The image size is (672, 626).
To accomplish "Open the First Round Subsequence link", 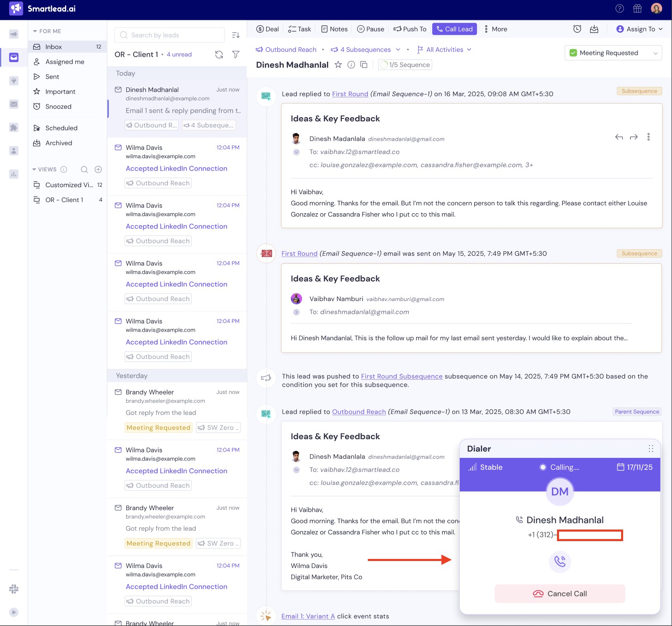I will (402, 376).
